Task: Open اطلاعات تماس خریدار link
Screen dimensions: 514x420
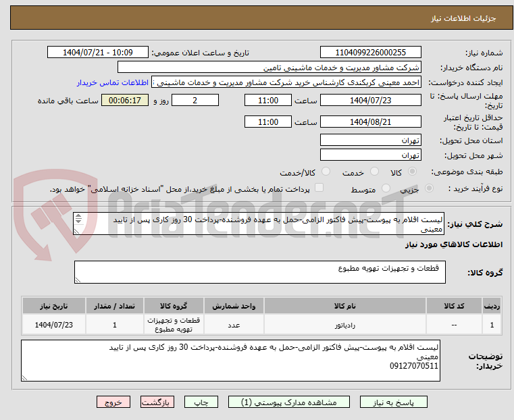Action: (113, 82)
